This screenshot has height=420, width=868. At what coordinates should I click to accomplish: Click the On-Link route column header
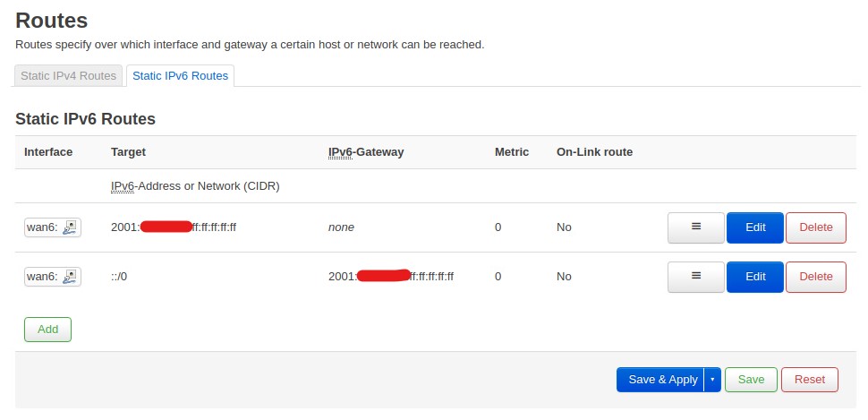(x=594, y=152)
